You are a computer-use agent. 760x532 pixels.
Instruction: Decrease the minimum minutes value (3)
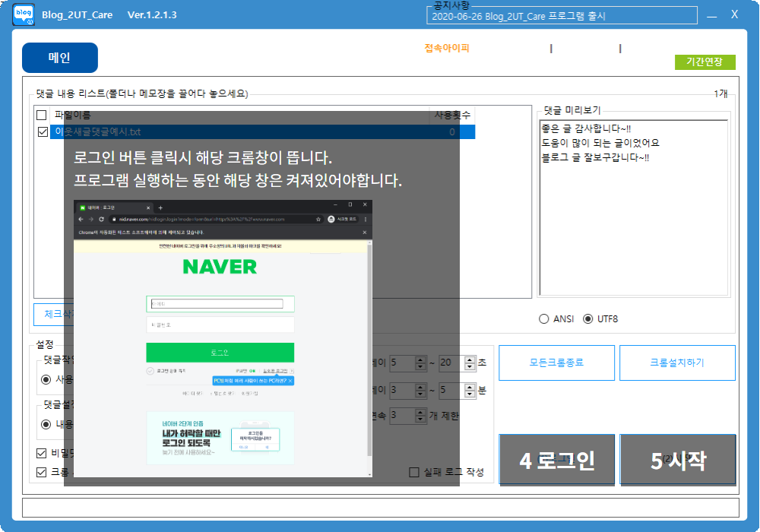click(x=420, y=394)
